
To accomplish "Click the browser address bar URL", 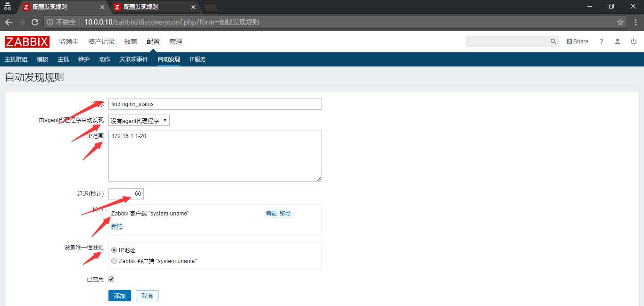I will tap(172, 22).
